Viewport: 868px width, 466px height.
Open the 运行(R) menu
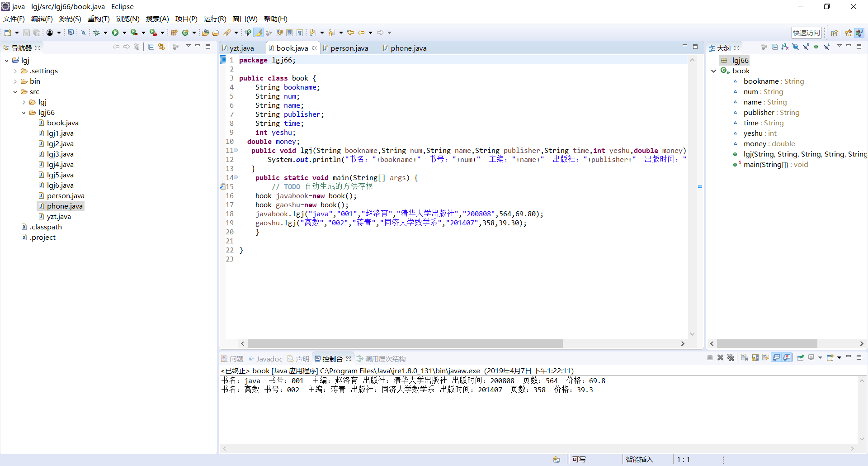click(215, 19)
